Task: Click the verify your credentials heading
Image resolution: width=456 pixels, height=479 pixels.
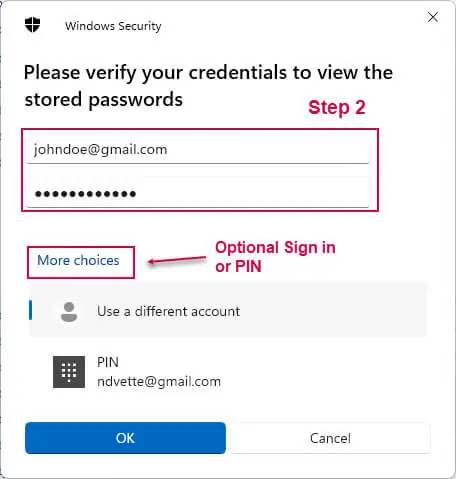Action: coord(208,86)
